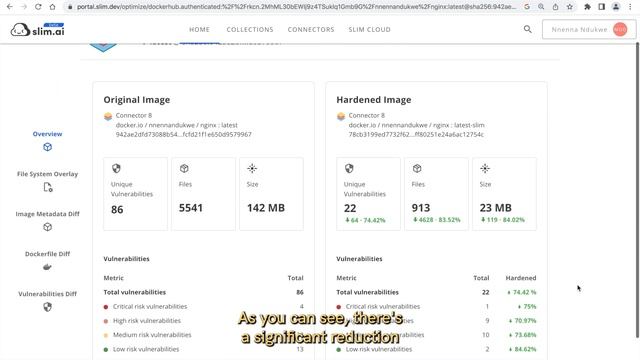Open the browser three-dot menu

pyautogui.click(x=631, y=7)
